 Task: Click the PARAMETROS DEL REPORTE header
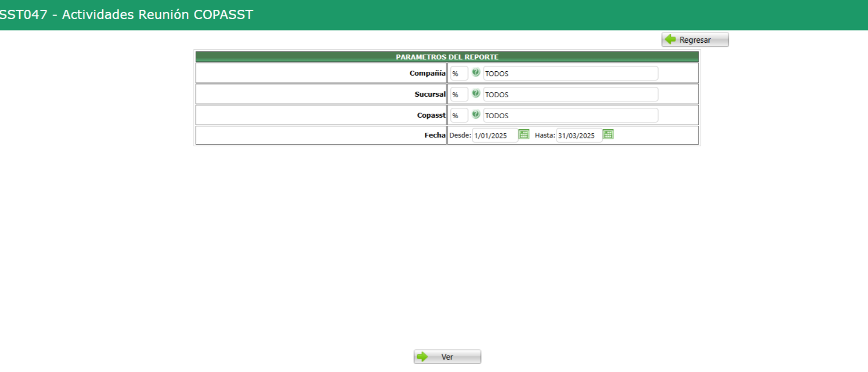coord(447,57)
